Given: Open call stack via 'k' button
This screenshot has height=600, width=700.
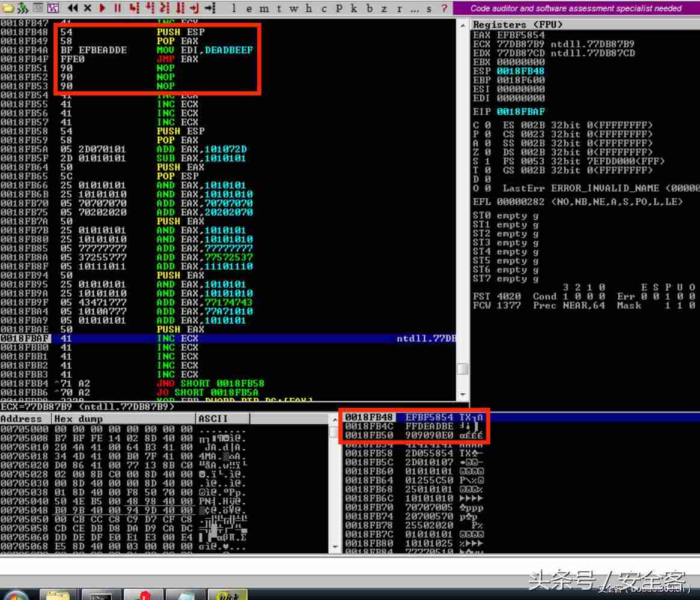Looking at the screenshot, I should pos(354,8).
